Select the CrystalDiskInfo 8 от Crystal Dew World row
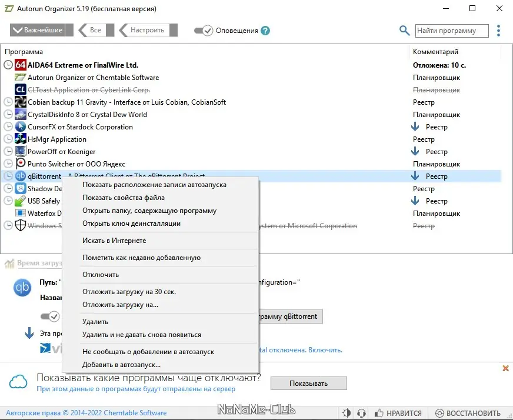 [251, 115]
